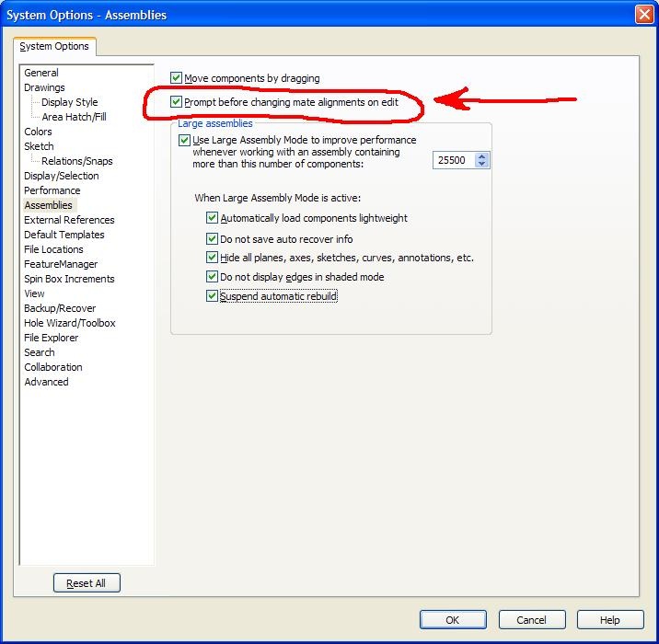The width and height of the screenshot is (659, 644).
Task: Open Help for Assemblies options
Action: coord(610,620)
